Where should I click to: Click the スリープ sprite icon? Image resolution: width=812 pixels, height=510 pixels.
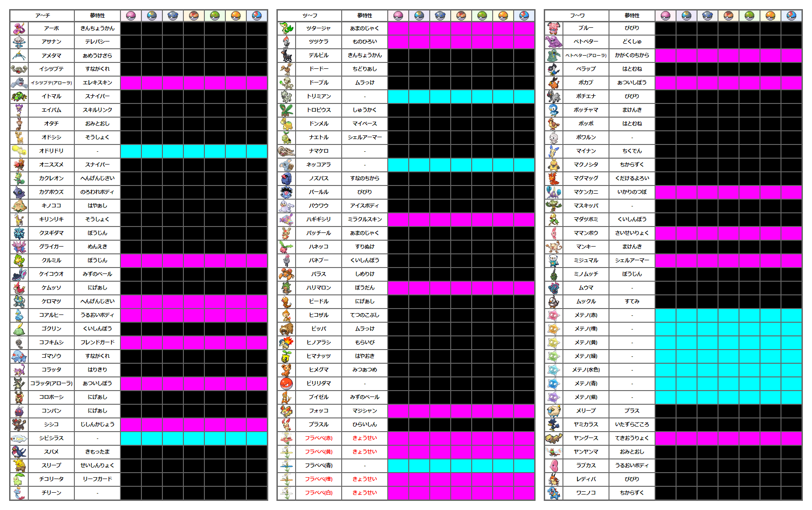point(19,465)
